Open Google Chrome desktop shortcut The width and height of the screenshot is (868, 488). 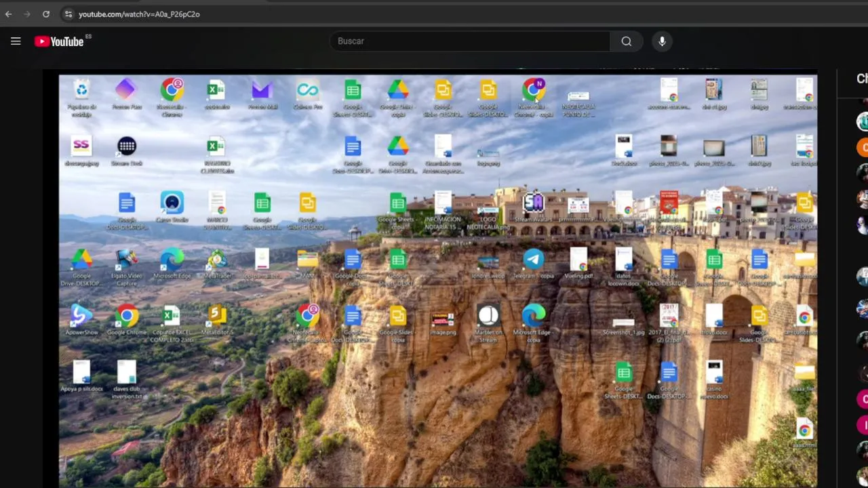coord(126,320)
